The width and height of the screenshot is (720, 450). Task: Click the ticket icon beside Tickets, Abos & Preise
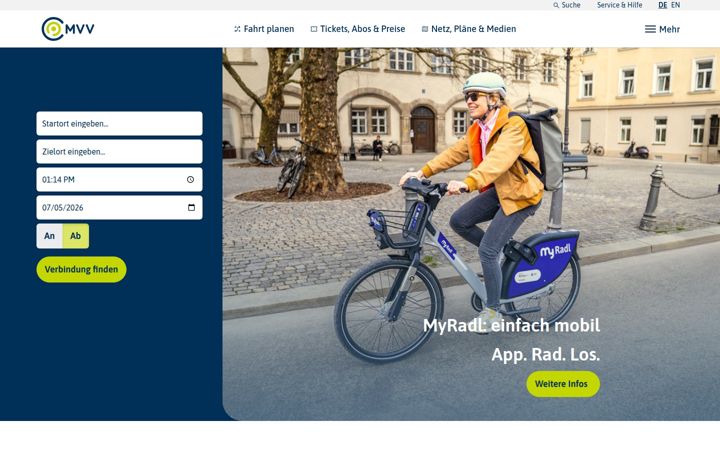click(314, 29)
